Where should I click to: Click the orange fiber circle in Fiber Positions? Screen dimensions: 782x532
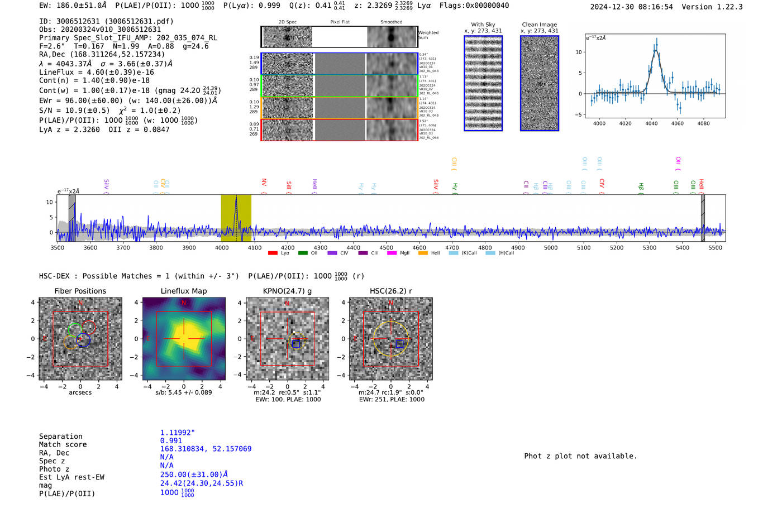pyautogui.click(x=70, y=342)
